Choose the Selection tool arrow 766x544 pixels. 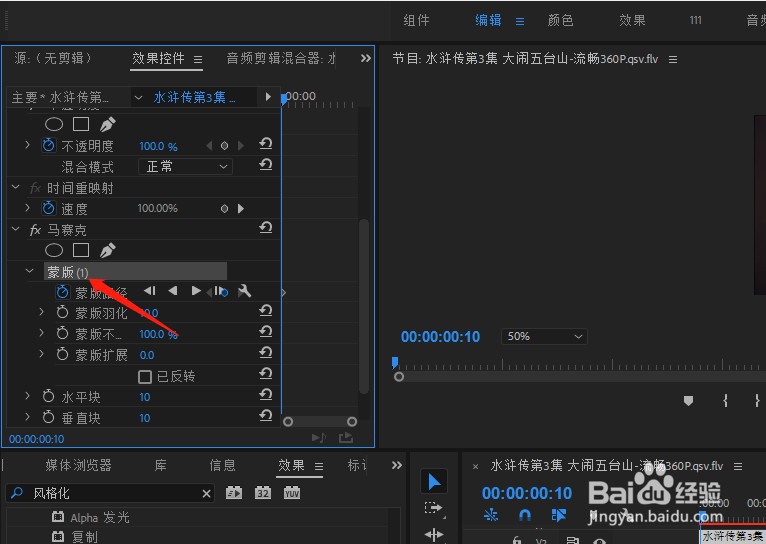pyautogui.click(x=434, y=482)
